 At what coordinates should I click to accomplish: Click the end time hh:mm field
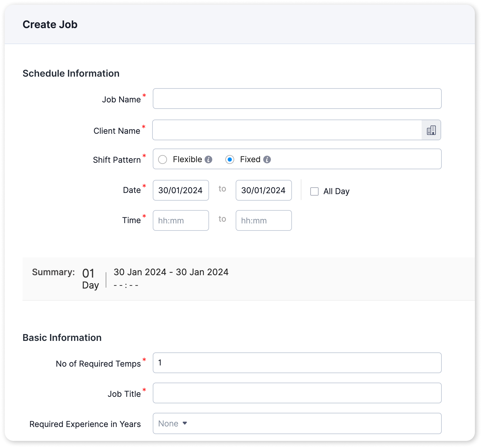264,220
